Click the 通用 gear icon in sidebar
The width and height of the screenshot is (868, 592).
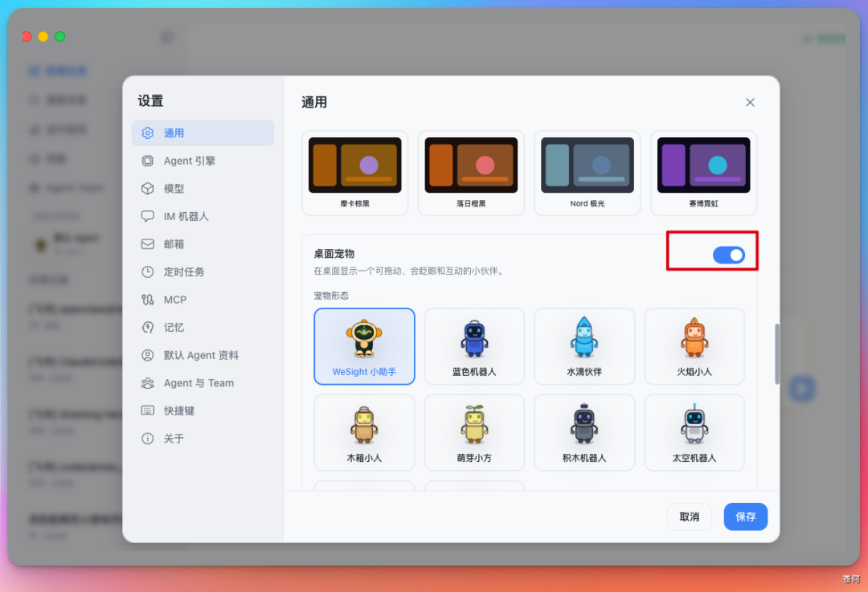(x=147, y=133)
